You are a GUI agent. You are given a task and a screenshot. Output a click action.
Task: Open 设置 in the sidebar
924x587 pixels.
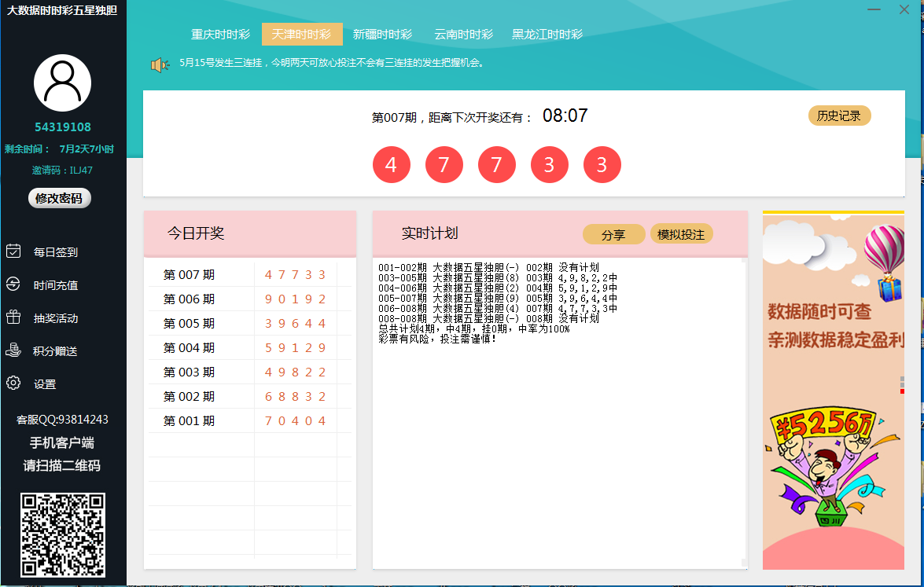pyautogui.click(x=45, y=384)
